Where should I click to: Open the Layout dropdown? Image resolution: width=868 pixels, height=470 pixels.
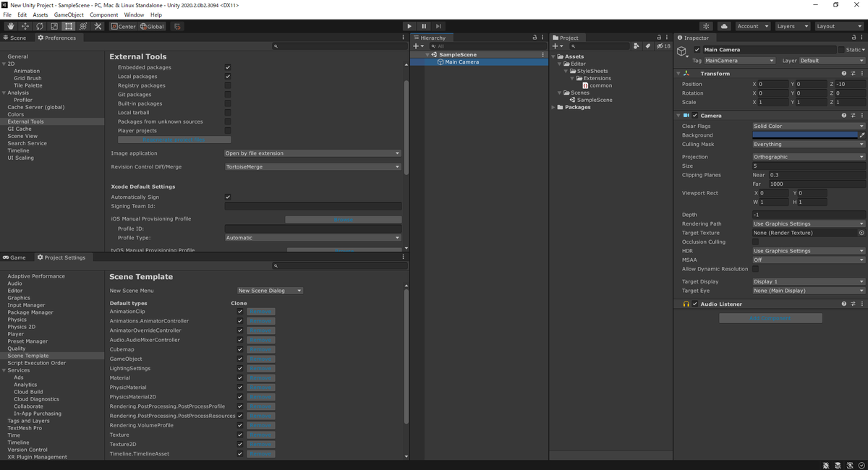pyautogui.click(x=838, y=26)
